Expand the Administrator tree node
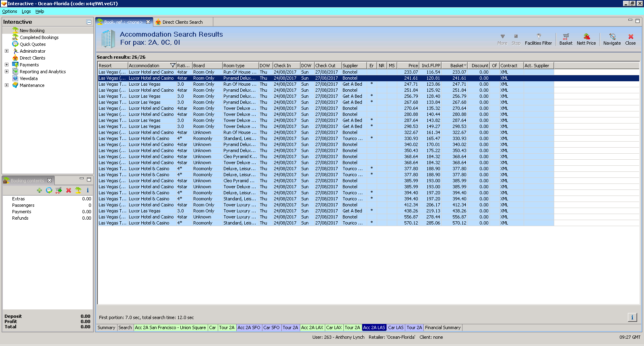The image size is (644, 346). (x=6, y=51)
